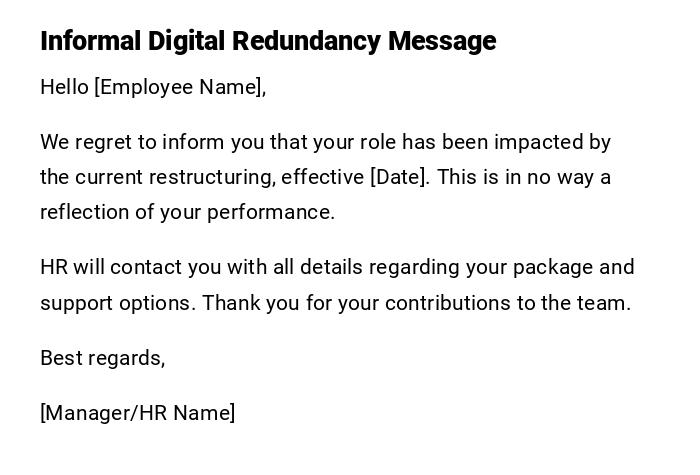This screenshot has width=700, height=475.
Task: Click the word 'Hello' in the greeting
Action: pyautogui.click(x=64, y=87)
